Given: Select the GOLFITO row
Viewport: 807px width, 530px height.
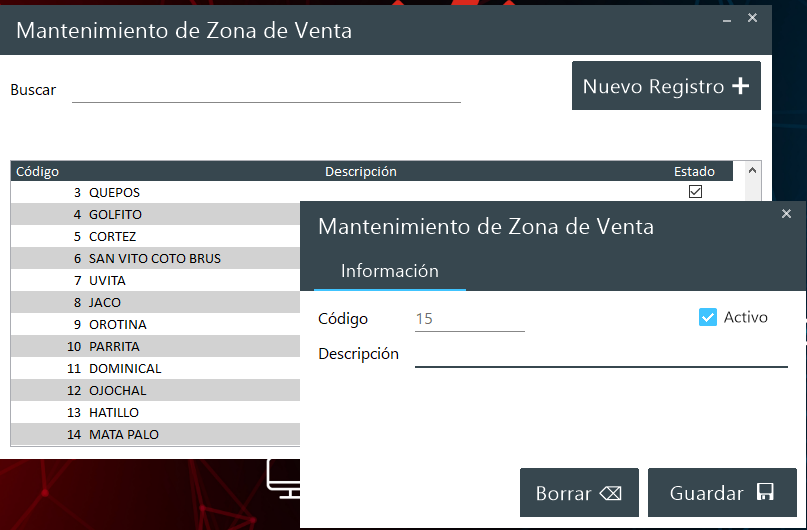Looking at the screenshot, I should pos(115,214).
